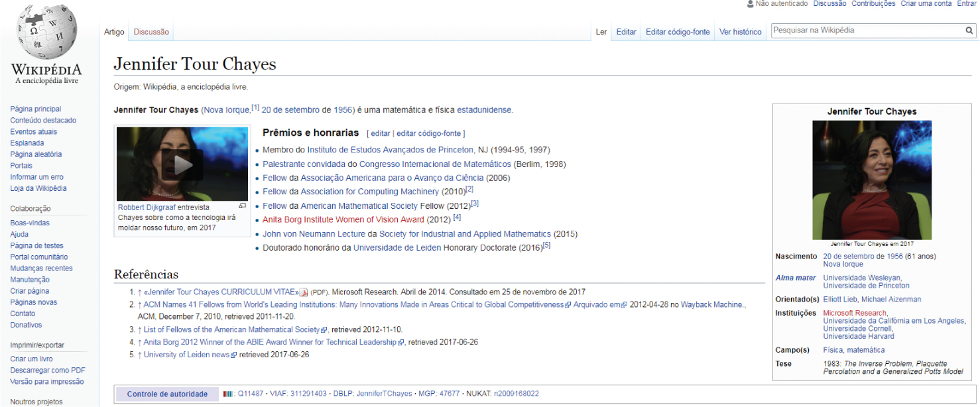Open the John von Neumann Lecture link

pyautogui.click(x=314, y=233)
